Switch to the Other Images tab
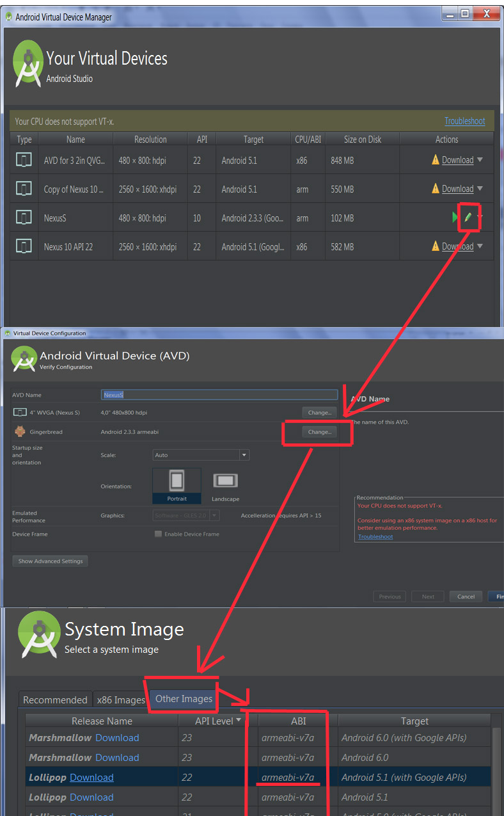The image size is (504, 816). tap(184, 698)
